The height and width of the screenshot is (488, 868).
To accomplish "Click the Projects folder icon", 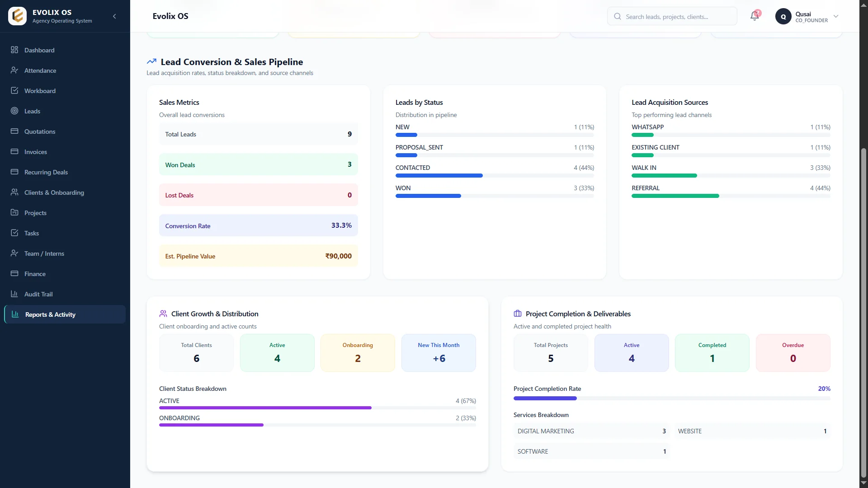I will point(14,212).
